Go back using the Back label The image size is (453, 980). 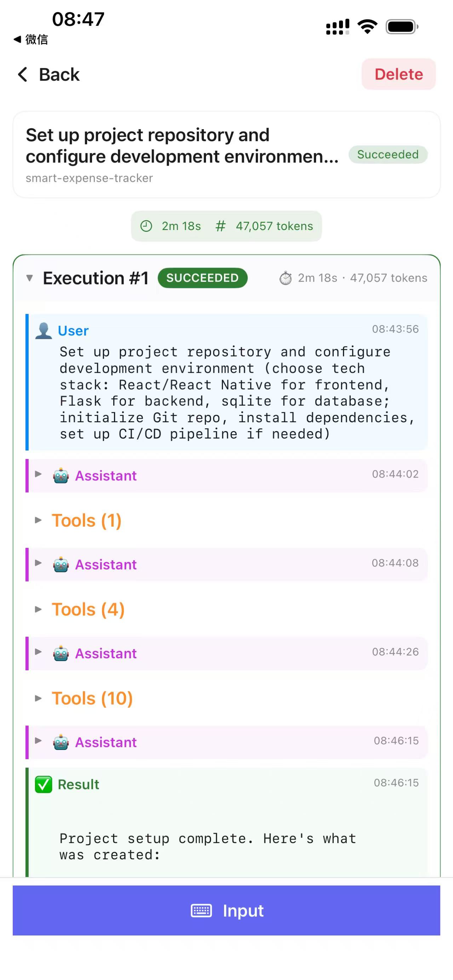pyautogui.click(x=59, y=74)
